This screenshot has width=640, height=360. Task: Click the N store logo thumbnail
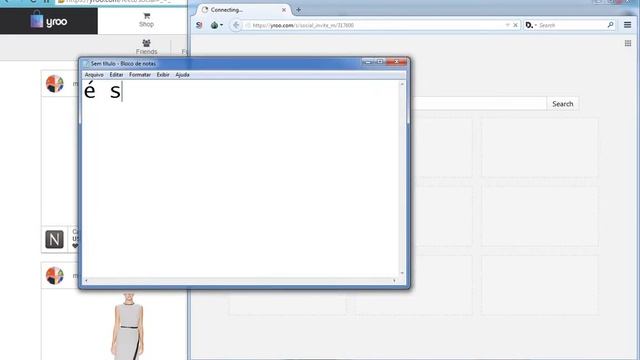(54, 239)
